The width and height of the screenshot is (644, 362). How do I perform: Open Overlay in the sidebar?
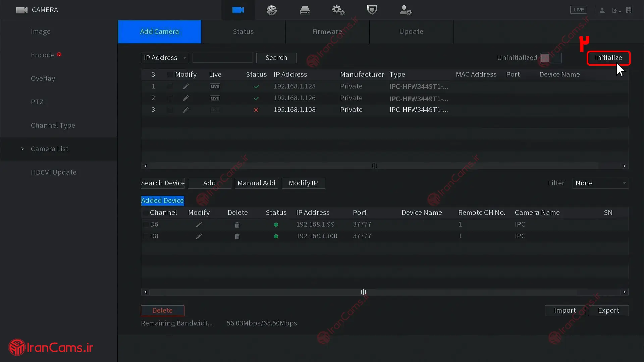point(43,78)
